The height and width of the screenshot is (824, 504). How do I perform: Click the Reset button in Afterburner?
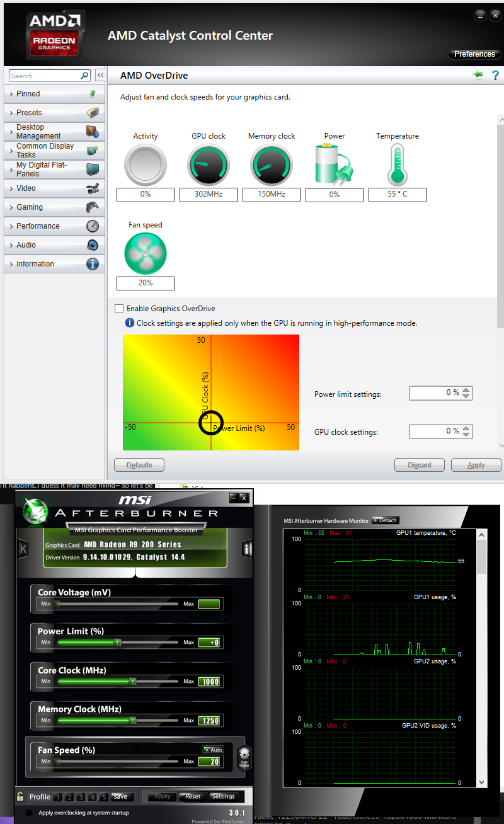pos(193,796)
